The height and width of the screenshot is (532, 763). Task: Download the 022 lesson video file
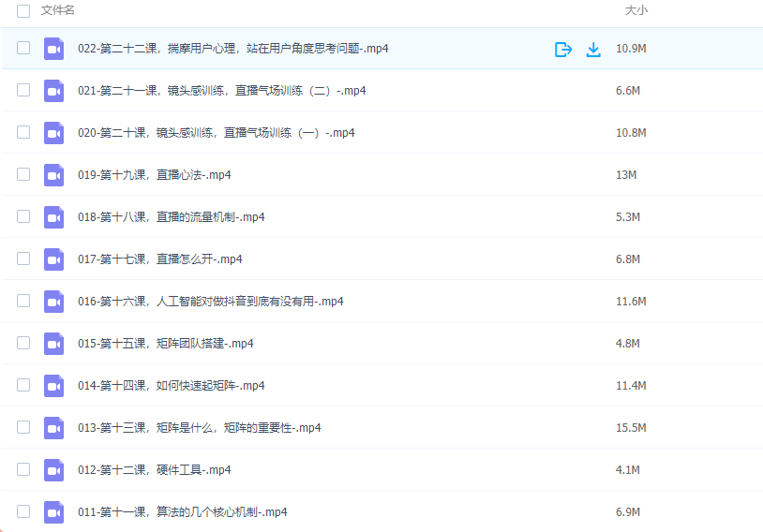[x=593, y=50]
